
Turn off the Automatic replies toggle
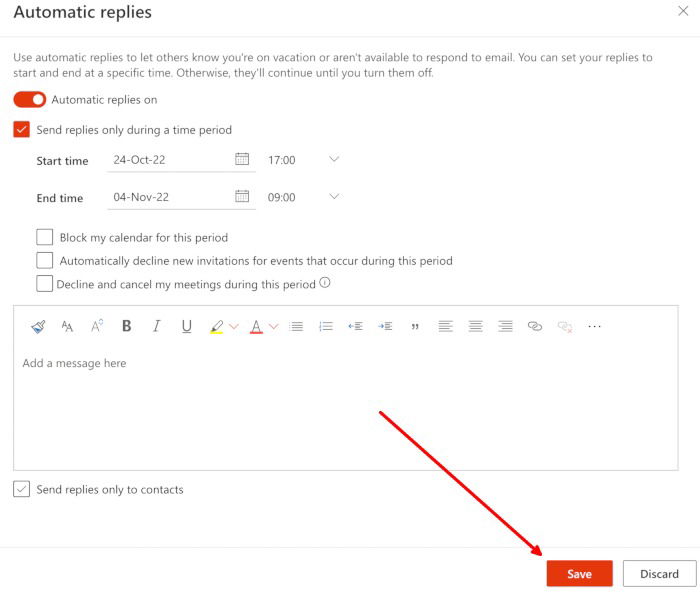(x=30, y=100)
